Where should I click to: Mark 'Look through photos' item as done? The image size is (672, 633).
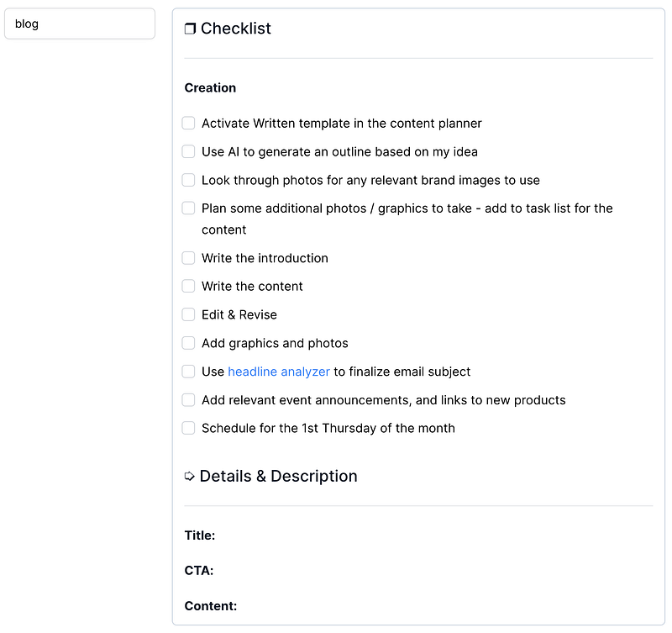[189, 180]
